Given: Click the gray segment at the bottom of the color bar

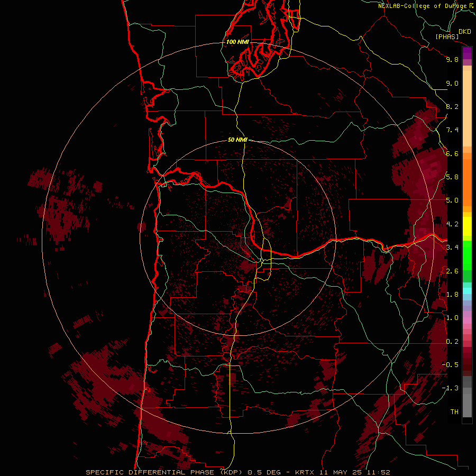Looking at the screenshot, I should coord(467,402).
